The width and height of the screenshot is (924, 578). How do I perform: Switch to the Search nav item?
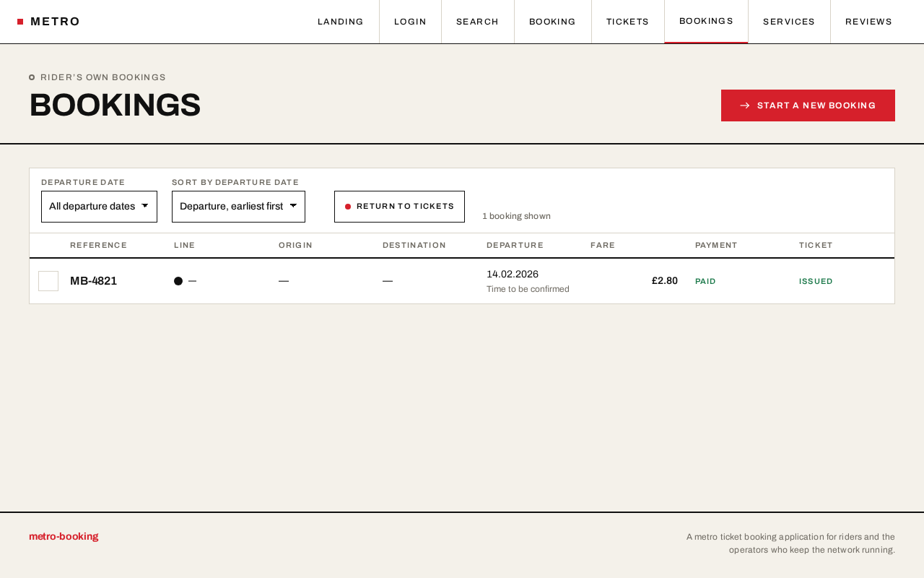tap(477, 22)
